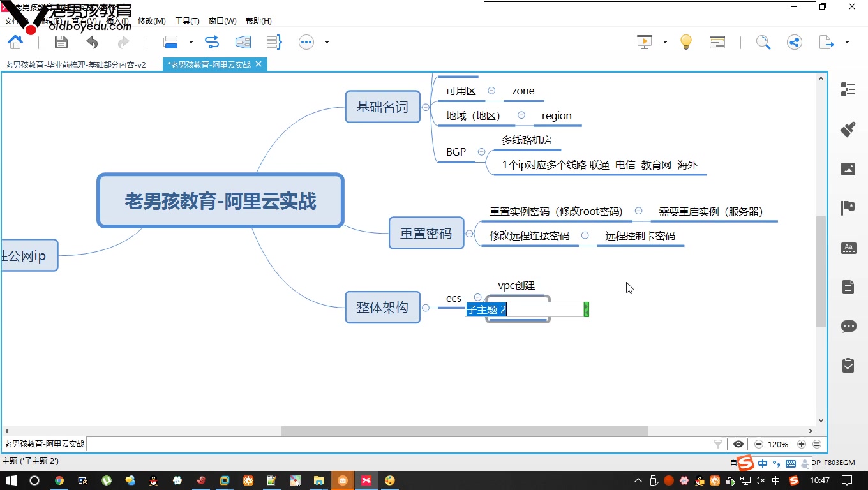Open File Explorer from the taskbar
Image resolution: width=868 pixels, height=490 pixels.
tap(318, 480)
